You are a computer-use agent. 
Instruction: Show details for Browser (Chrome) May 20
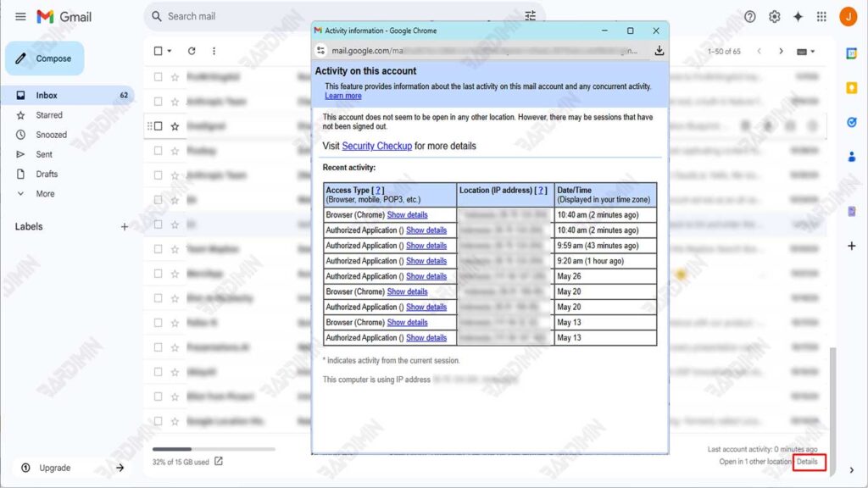[x=407, y=291]
